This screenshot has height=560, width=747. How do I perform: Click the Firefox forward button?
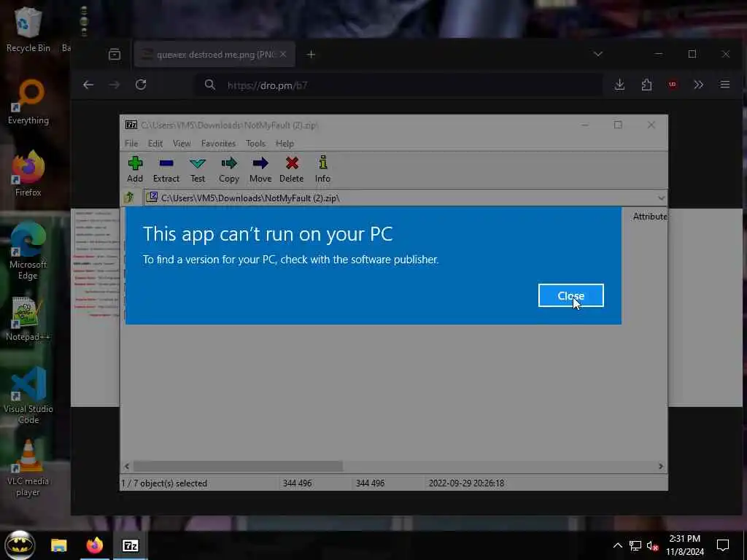coord(115,85)
